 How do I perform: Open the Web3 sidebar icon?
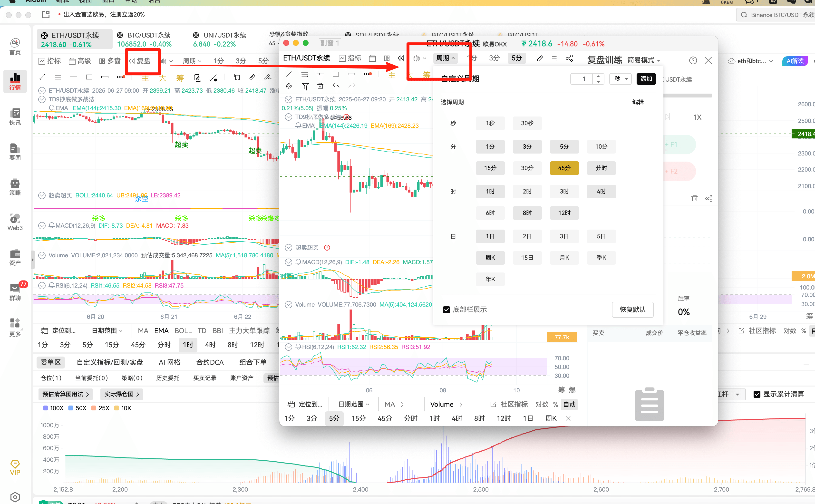(x=15, y=222)
